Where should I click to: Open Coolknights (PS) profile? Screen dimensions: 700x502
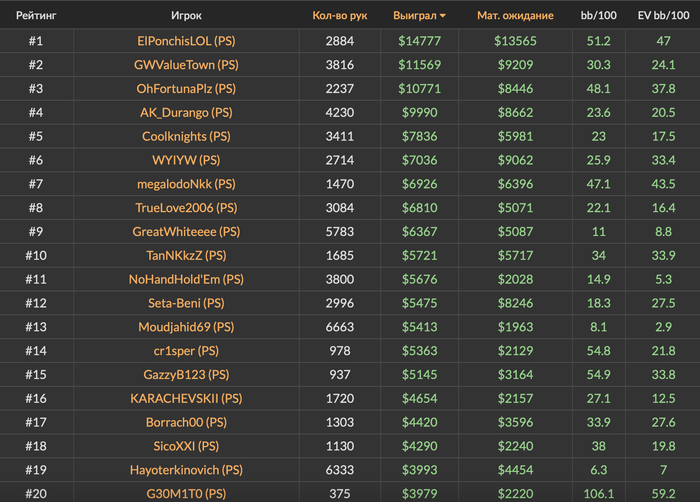[x=187, y=137]
